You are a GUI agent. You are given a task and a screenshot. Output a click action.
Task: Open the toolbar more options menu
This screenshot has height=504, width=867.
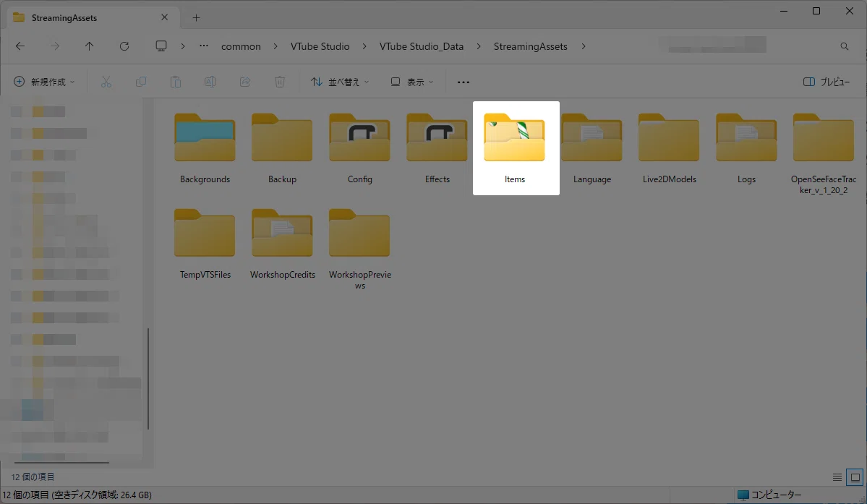point(464,82)
